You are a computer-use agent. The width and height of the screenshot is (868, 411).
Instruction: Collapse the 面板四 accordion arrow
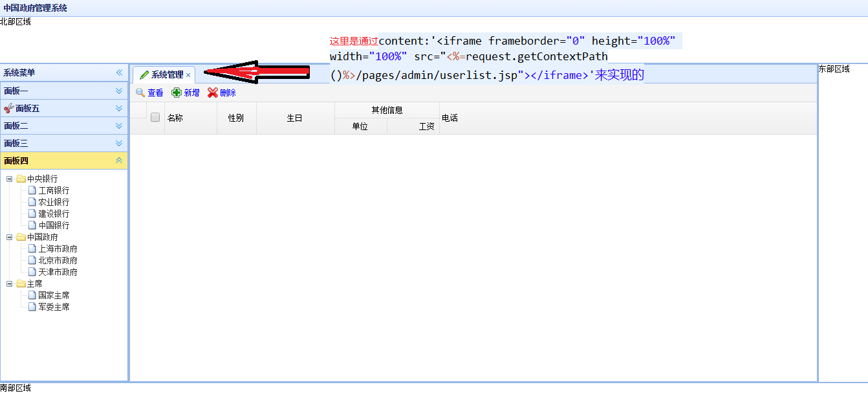119,161
